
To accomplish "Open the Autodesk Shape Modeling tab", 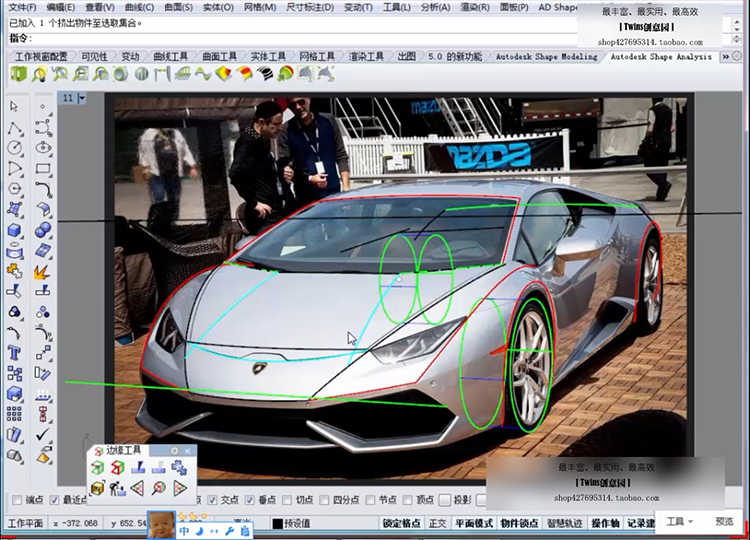I will (547, 57).
